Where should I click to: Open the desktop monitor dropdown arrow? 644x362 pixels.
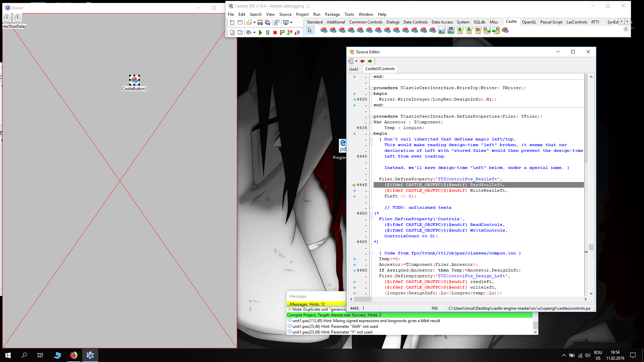click(x=291, y=22)
